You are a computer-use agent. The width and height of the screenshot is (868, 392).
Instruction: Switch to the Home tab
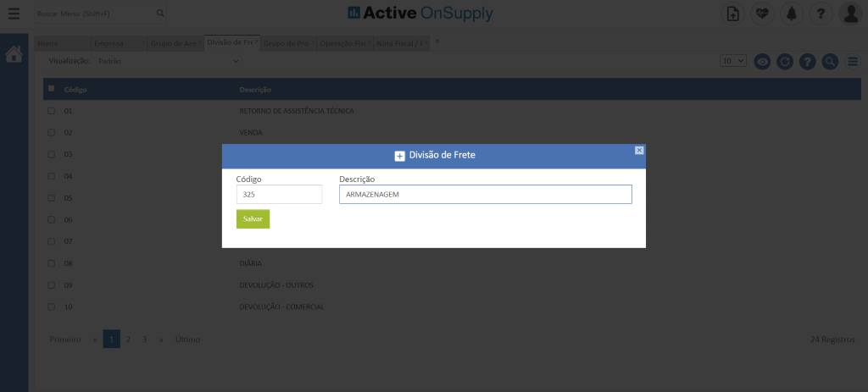click(x=62, y=43)
